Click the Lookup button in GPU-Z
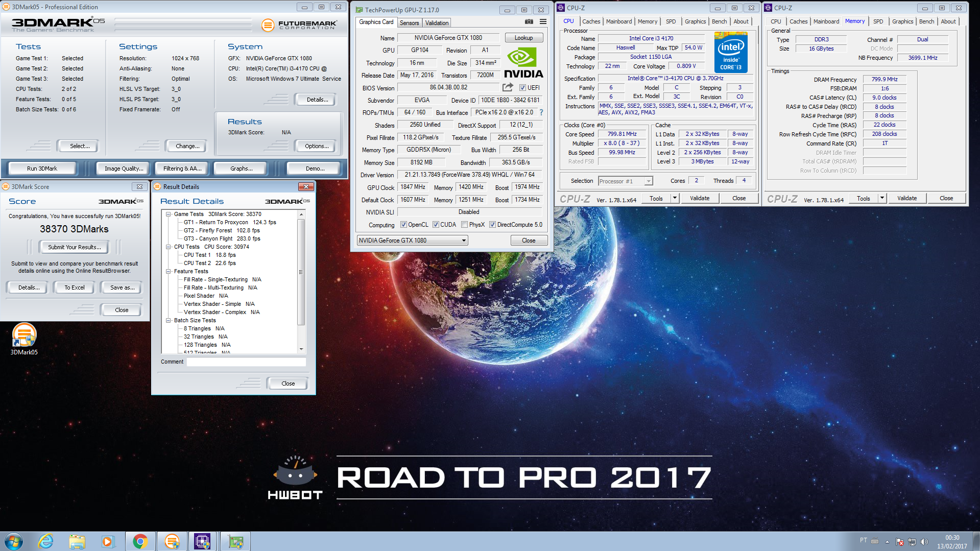This screenshot has height=551, width=980. click(x=523, y=38)
